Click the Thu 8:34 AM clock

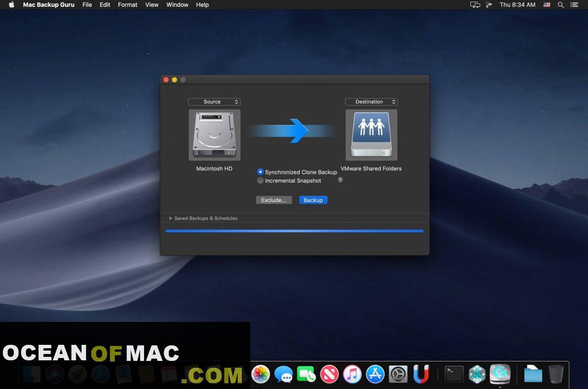[x=517, y=5]
